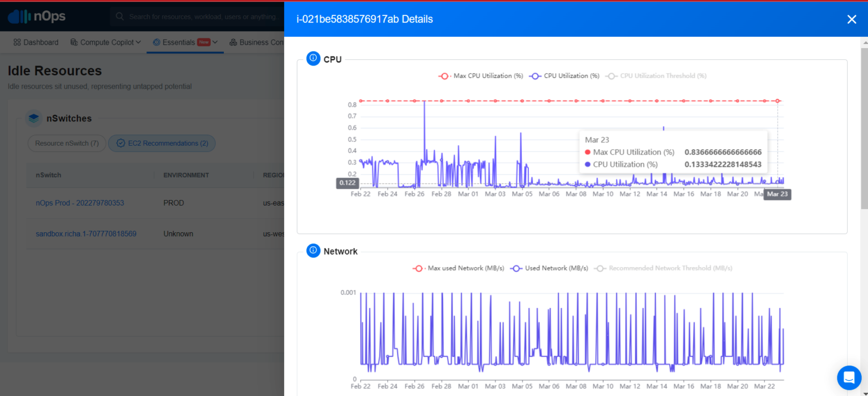Viewport: 868px width, 396px height.
Task: Open the search bar magnifier icon
Action: [119, 16]
